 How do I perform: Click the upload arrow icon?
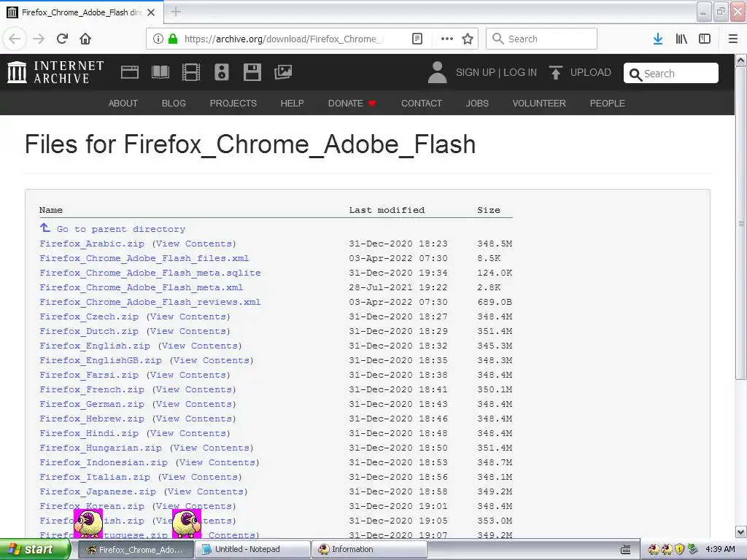coord(555,72)
